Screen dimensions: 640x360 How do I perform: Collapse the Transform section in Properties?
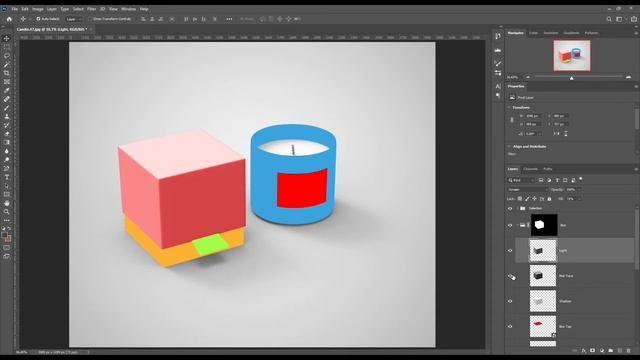pos(509,107)
